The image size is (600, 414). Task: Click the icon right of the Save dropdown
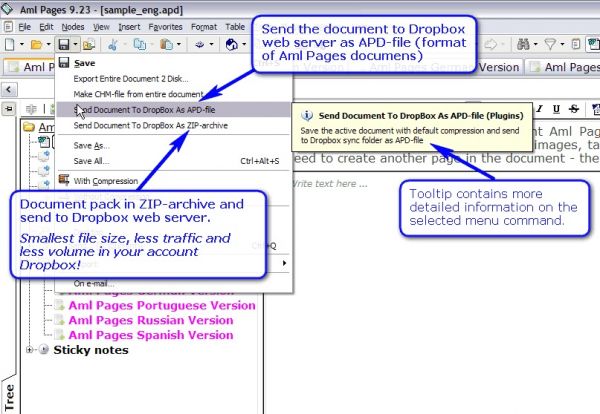coord(88,44)
